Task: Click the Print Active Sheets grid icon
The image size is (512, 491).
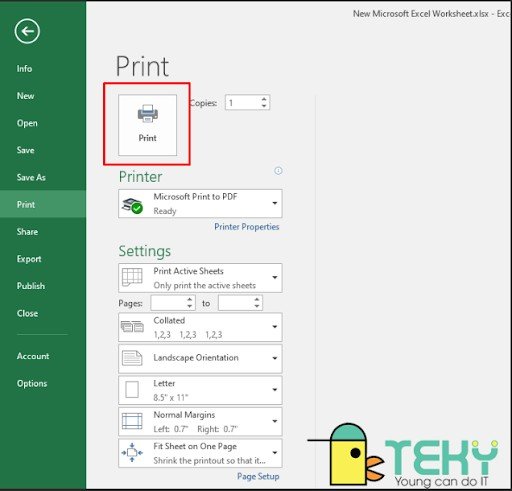Action: [x=132, y=277]
